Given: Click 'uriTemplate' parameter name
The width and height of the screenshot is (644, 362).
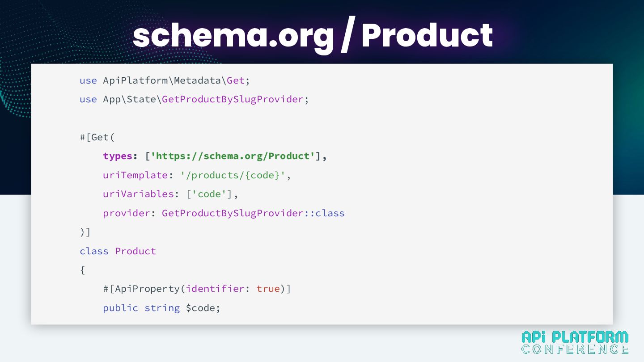Looking at the screenshot, I should point(136,175).
